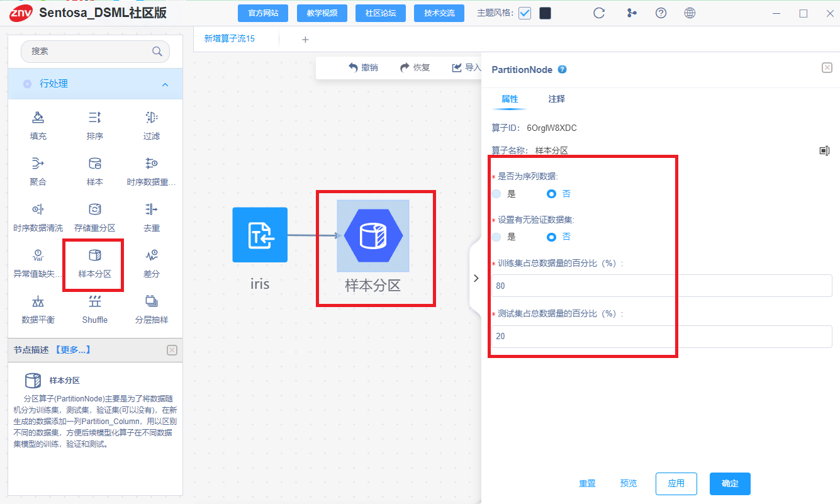Click the 预览 (preview) link
This screenshot has width=840, height=504.
pyautogui.click(x=629, y=484)
